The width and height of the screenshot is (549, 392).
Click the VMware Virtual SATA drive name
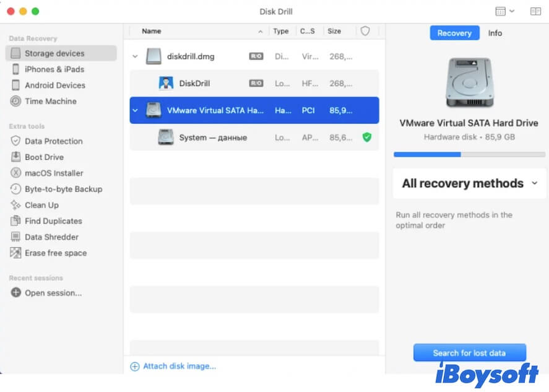[x=215, y=110]
